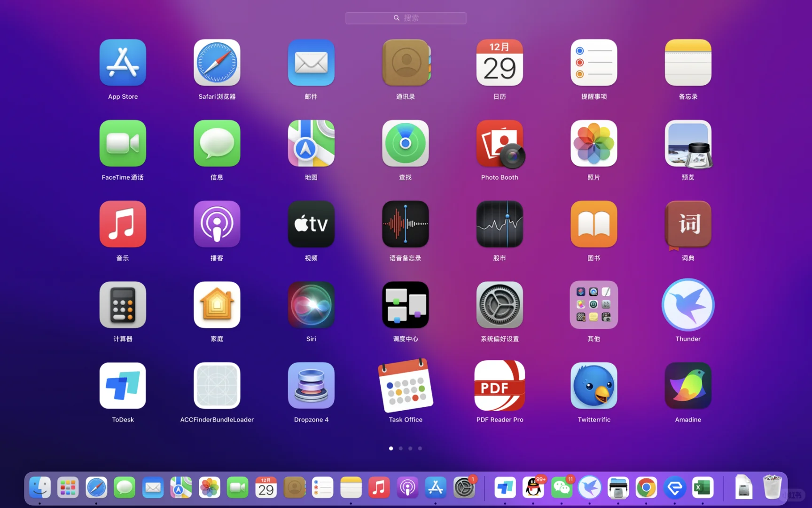
Task: Open the 词典 dictionary app
Action: coord(687,224)
